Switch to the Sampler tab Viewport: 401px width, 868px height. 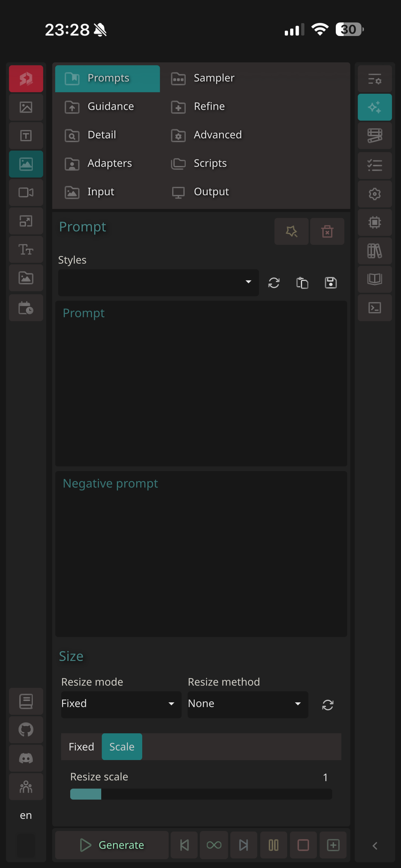(214, 78)
